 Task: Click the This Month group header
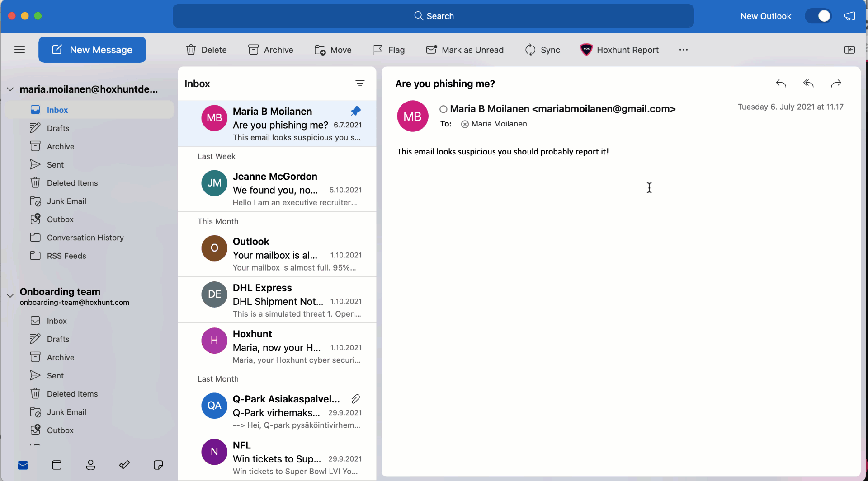pyautogui.click(x=218, y=221)
